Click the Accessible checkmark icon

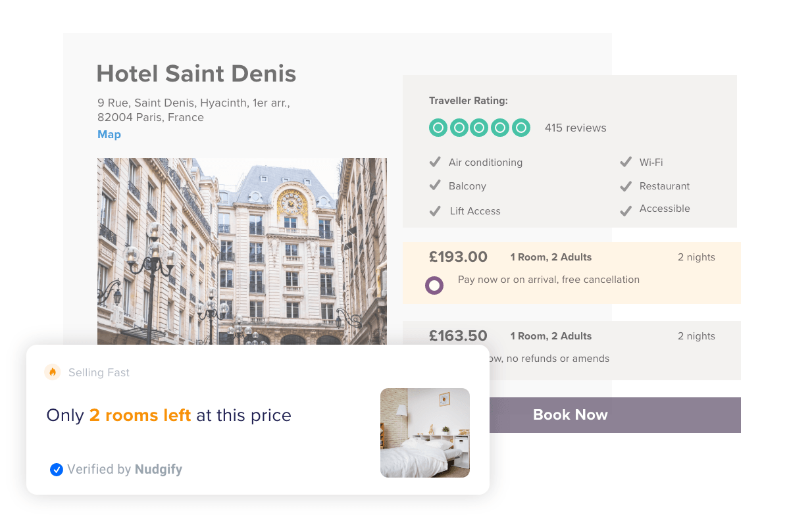625,211
